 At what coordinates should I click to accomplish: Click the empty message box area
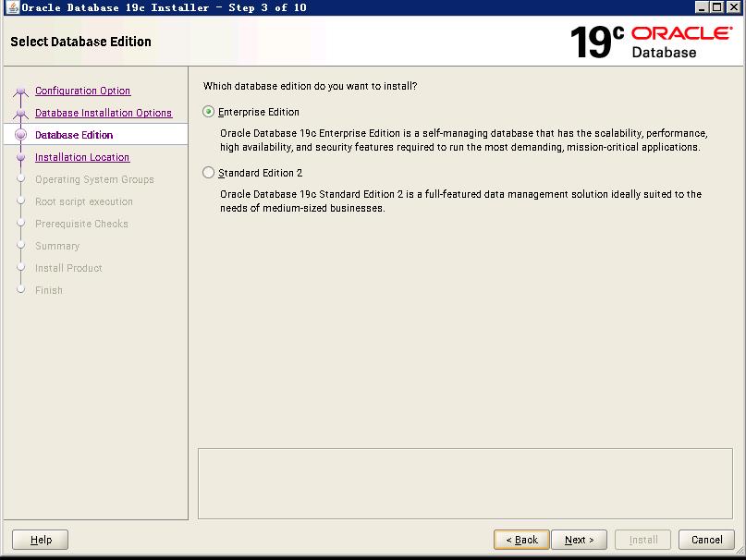(x=465, y=483)
